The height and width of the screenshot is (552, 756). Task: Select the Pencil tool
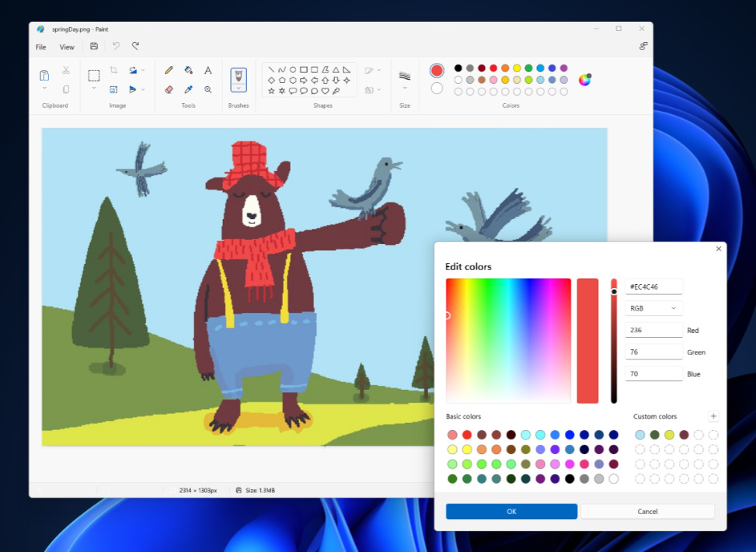(x=169, y=70)
